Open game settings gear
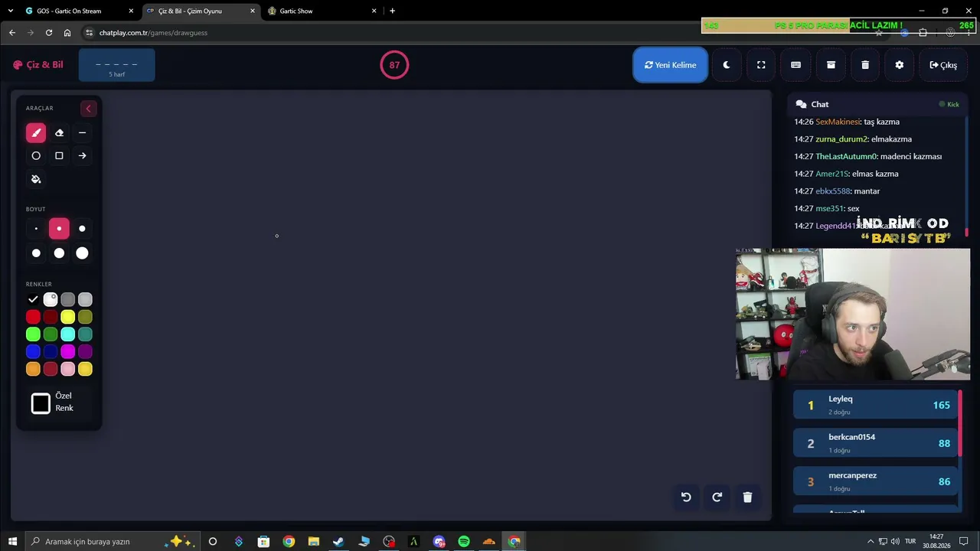Screen dimensions: 980x551 (x=900, y=65)
